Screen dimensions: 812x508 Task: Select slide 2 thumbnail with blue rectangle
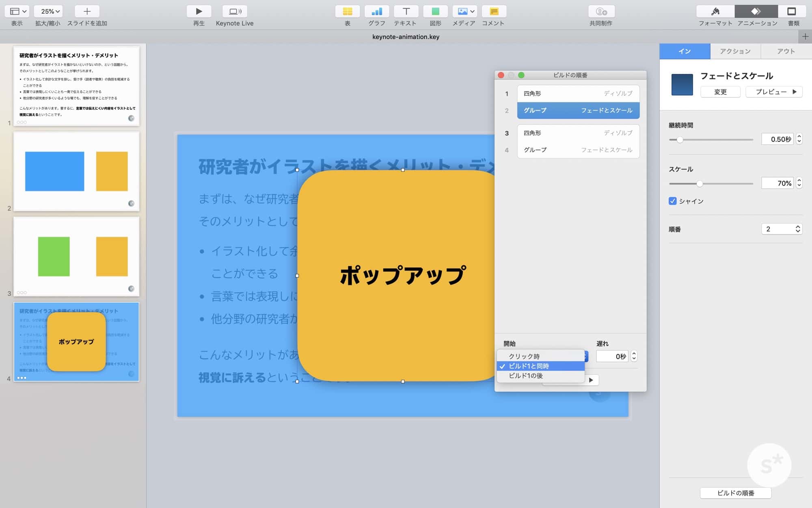click(76, 171)
